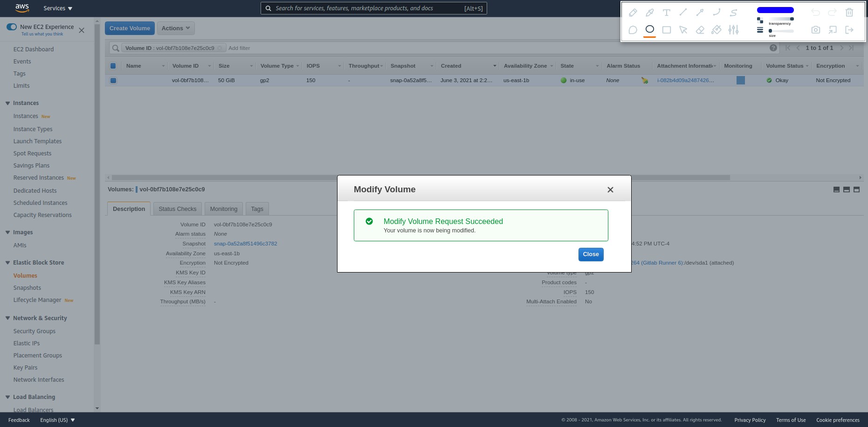
Task: Click the move-toolbar arrow icon
Action: 832,30
